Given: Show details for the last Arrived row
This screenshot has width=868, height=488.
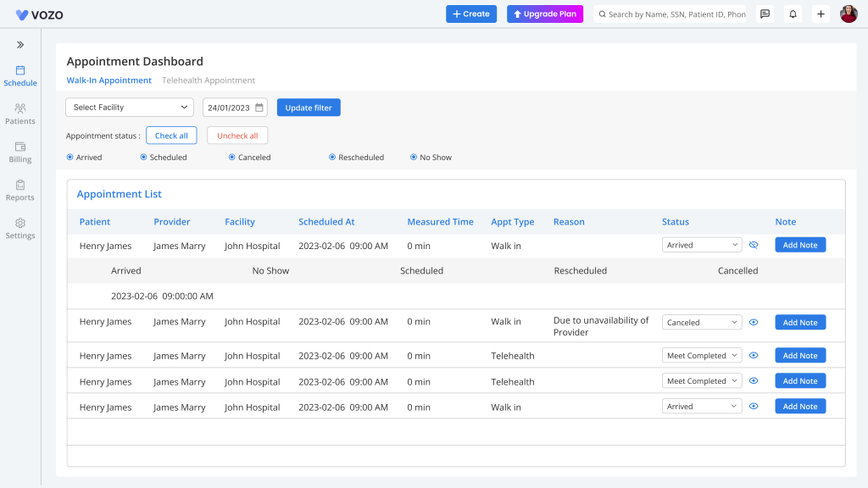Looking at the screenshot, I should (754, 407).
